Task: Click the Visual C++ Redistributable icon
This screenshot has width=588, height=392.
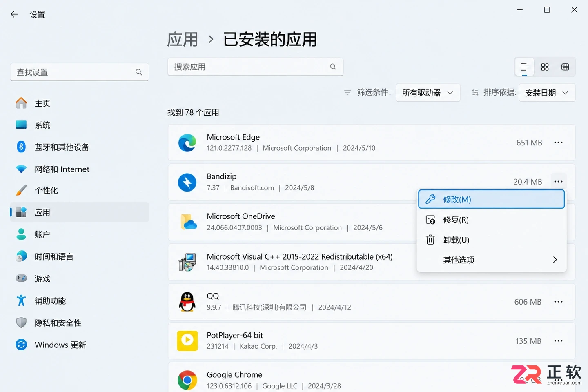Action: pos(187,262)
